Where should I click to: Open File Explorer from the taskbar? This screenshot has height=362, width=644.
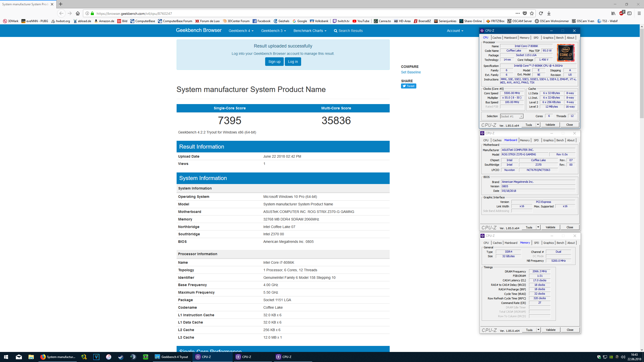tap(31, 357)
